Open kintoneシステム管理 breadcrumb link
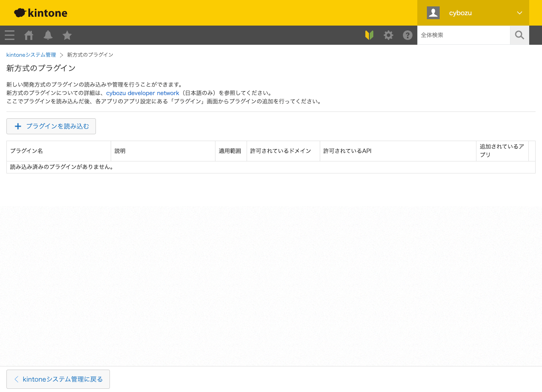The height and width of the screenshot is (392, 542). (31, 55)
